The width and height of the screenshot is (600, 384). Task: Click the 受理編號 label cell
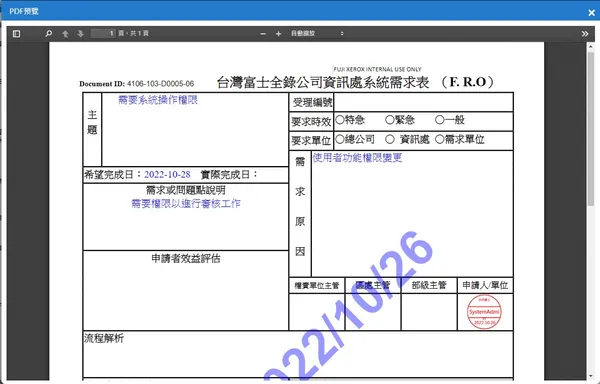tap(311, 103)
